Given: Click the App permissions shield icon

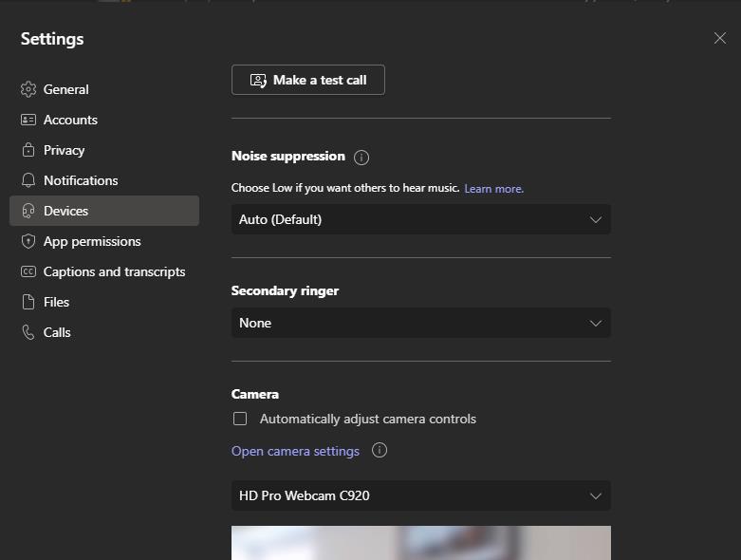Looking at the screenshot, I should pyautogui.click(x=28, y=241).
